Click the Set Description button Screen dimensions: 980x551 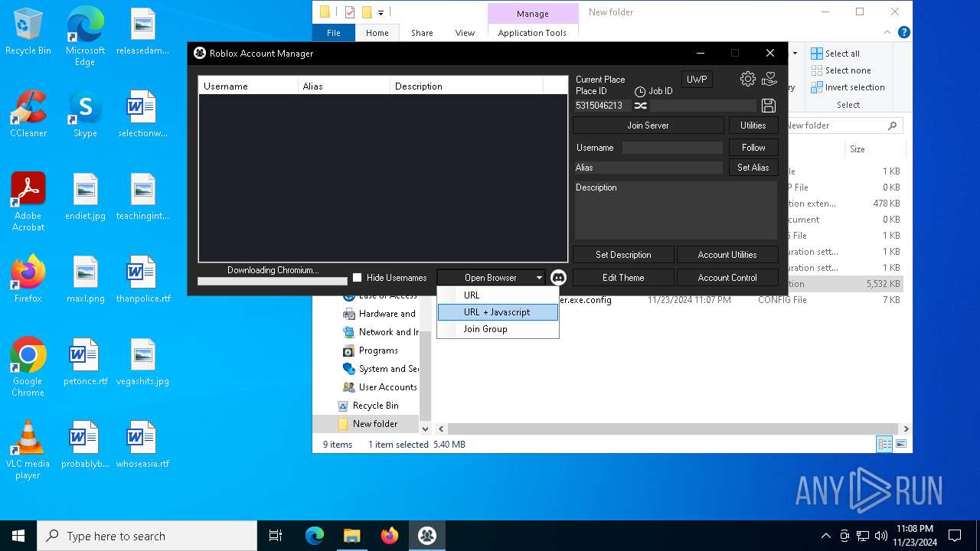point(623,255)
